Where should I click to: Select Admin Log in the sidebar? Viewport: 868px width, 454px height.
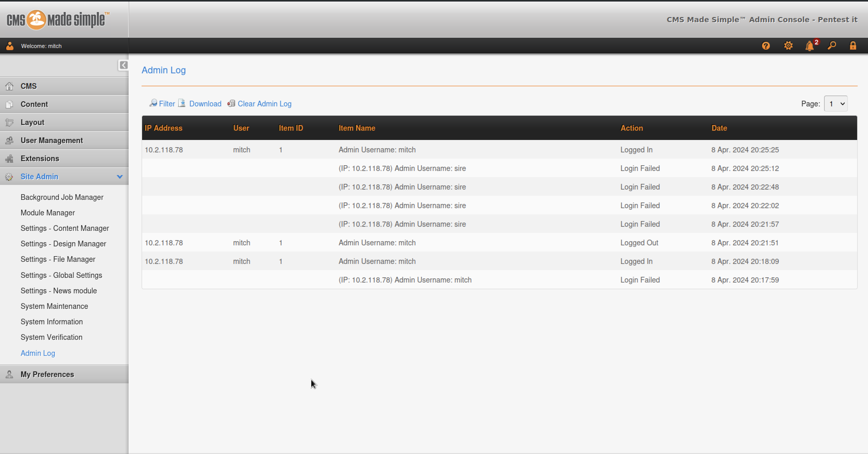click(x=38, y=353)
